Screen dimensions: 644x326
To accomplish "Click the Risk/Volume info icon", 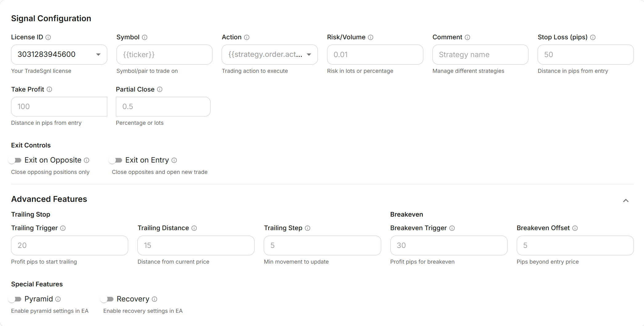I will [371, 37].
